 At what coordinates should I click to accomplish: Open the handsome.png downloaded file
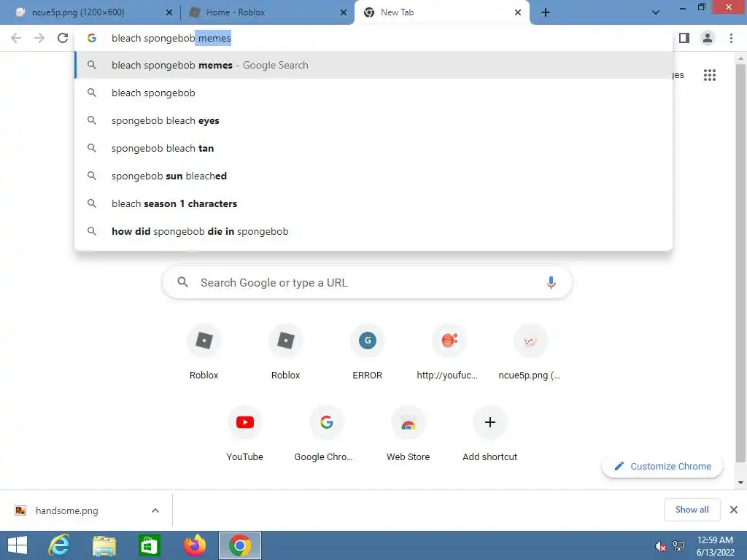(x=66, y=510)
